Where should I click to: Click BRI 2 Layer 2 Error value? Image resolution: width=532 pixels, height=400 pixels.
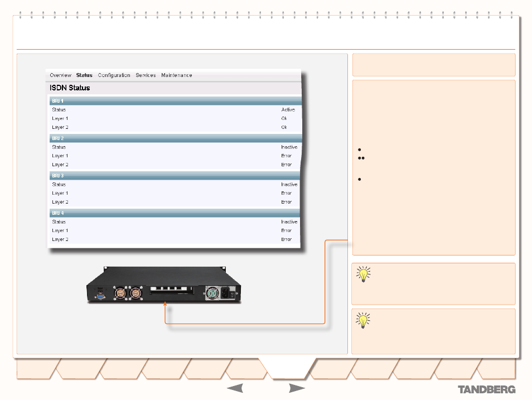(x=287, y=165)
